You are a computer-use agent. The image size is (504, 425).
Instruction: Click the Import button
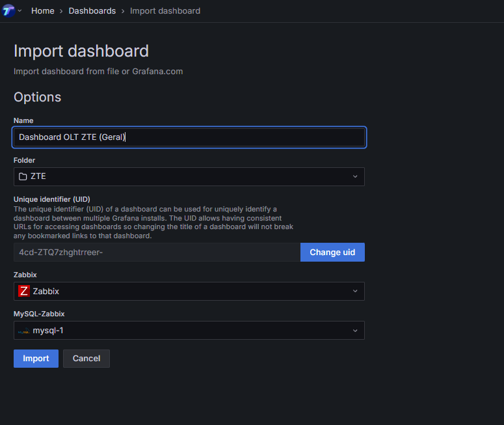click(x=36, y=359)
